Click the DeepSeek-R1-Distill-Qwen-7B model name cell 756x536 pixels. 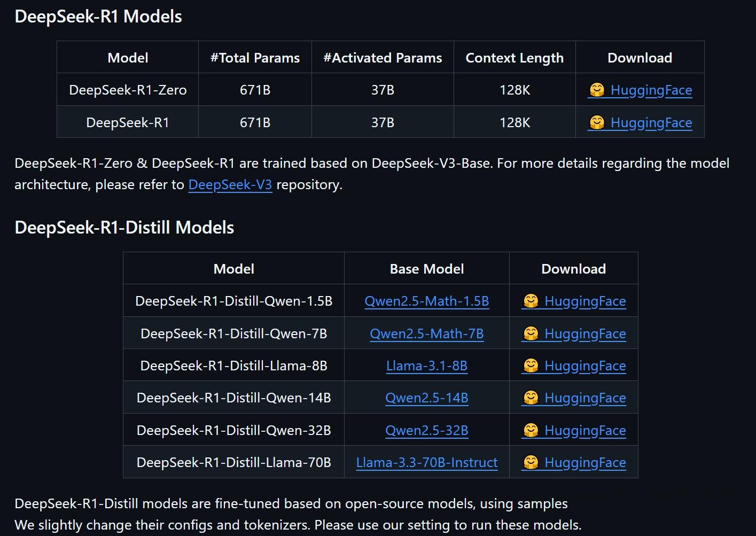pos(234,333)
